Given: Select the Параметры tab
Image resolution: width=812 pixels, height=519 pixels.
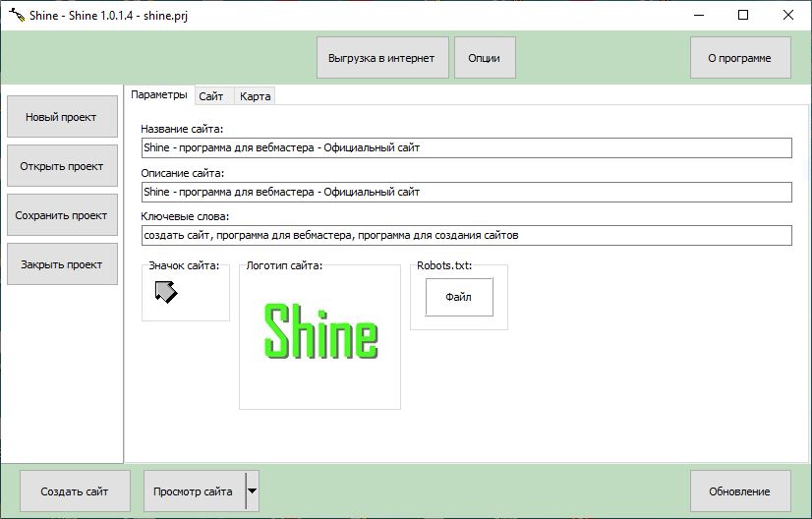Looking at the screenshot, I should [158, 95].
